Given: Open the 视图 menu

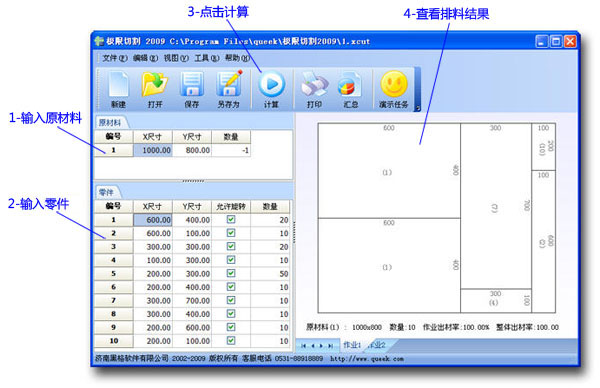Looking at the screenshot, I should (x=176, y=58).
